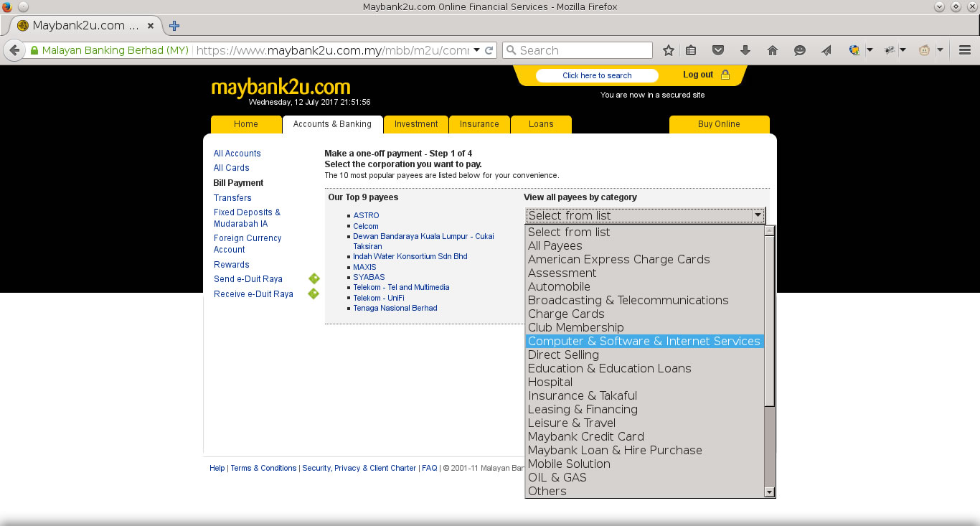Image resolution: width=980 pixels, height=526 pixels.
Task: Open the Home tab
Action: point(246,124)
